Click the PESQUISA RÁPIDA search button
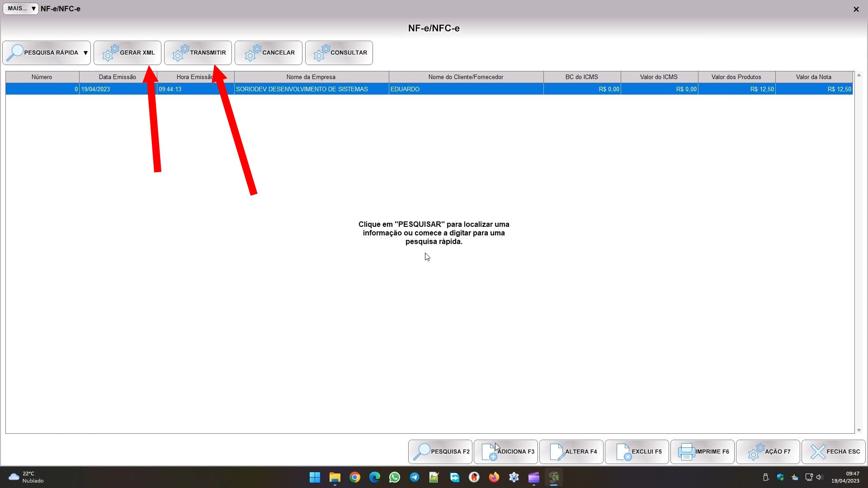The height and width of the screenshot is (488, 868). point(43,53)
